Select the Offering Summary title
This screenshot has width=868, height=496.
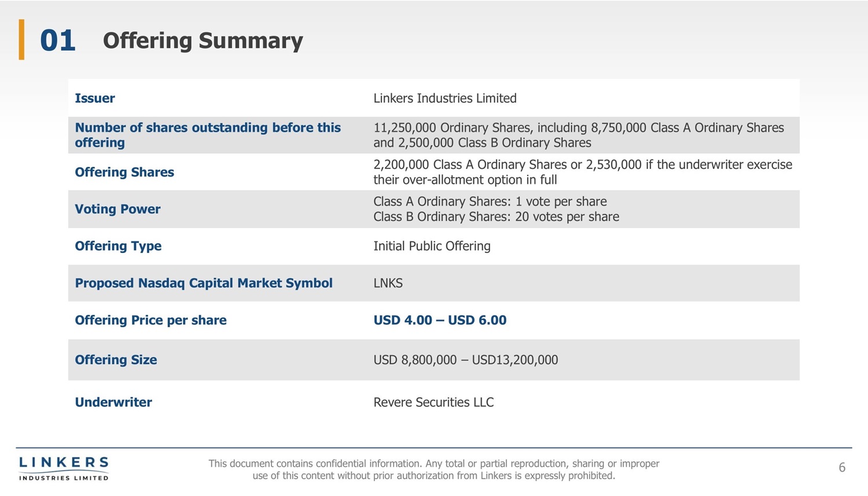click(203, 41)
